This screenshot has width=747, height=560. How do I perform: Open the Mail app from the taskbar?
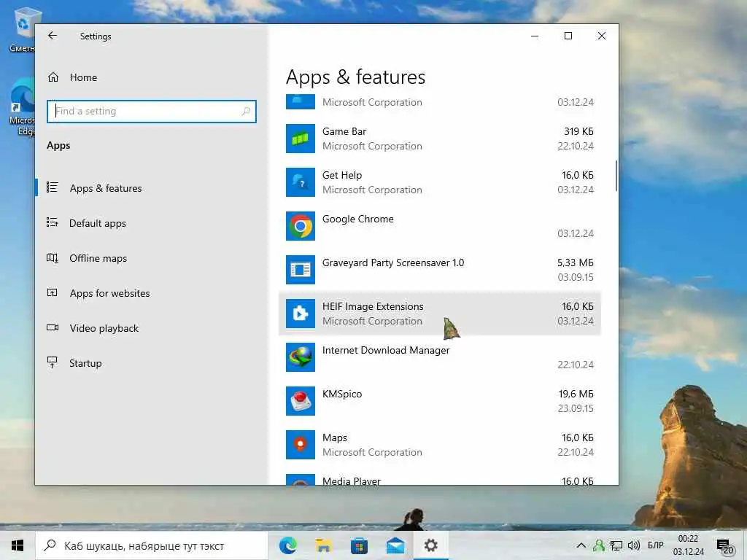point(395,545)
